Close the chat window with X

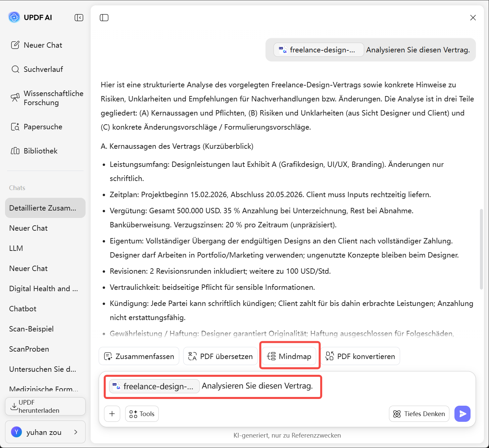473,17
